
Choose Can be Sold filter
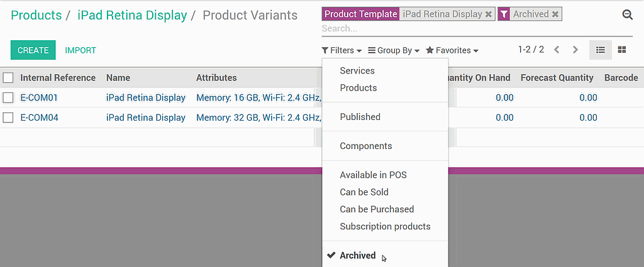tap(364, 192)
